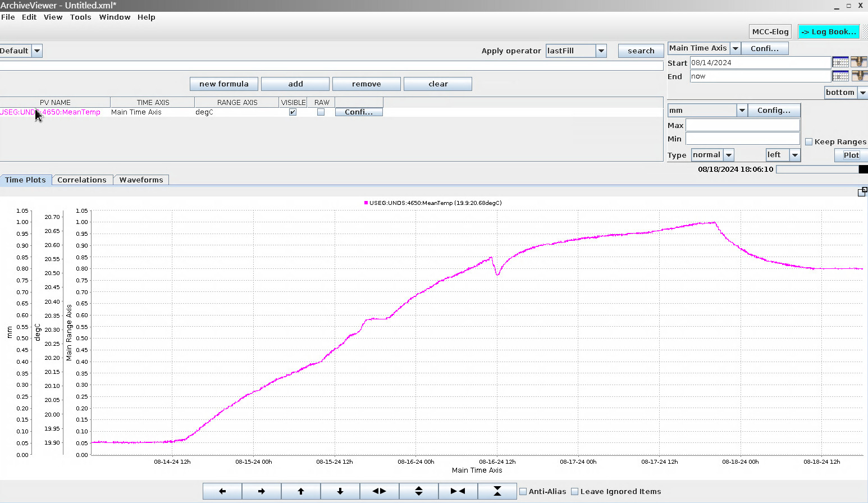Expand the lastFill operator dropdown
This screenshot has width=868, height=503.
click(601, 51)
